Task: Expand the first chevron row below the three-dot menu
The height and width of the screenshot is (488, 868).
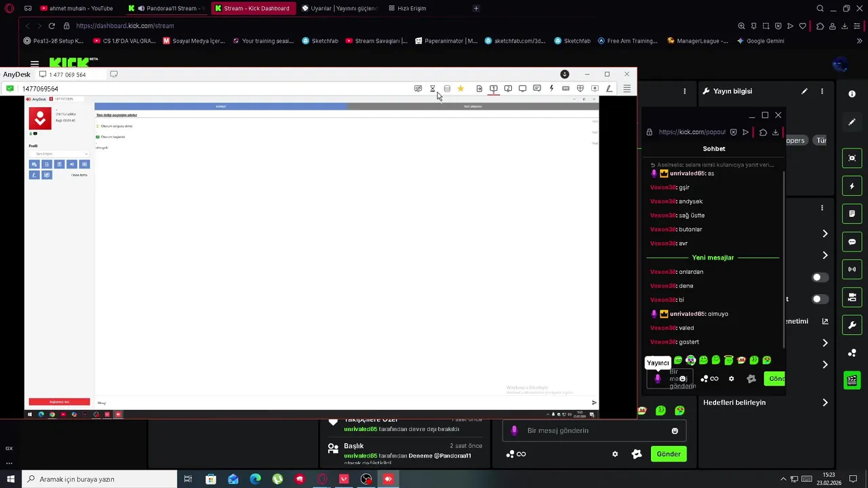Action: (825, 234)
